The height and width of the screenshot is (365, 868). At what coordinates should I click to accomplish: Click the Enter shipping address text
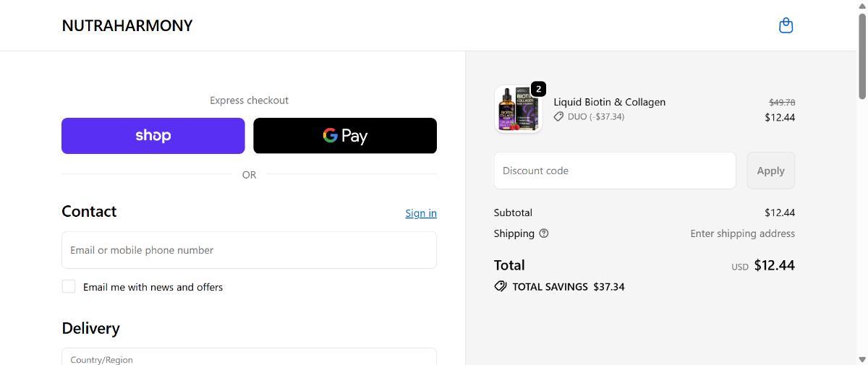click(x=742, y=233)
